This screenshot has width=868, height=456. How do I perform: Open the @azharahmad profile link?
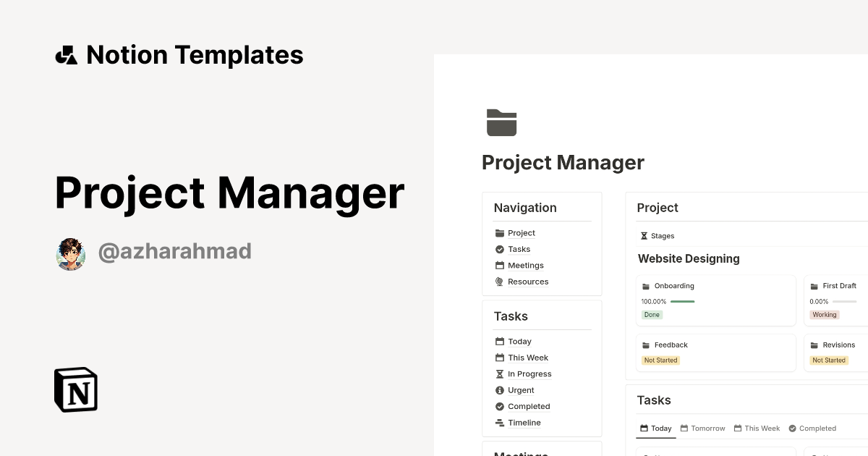pos(174,250)
